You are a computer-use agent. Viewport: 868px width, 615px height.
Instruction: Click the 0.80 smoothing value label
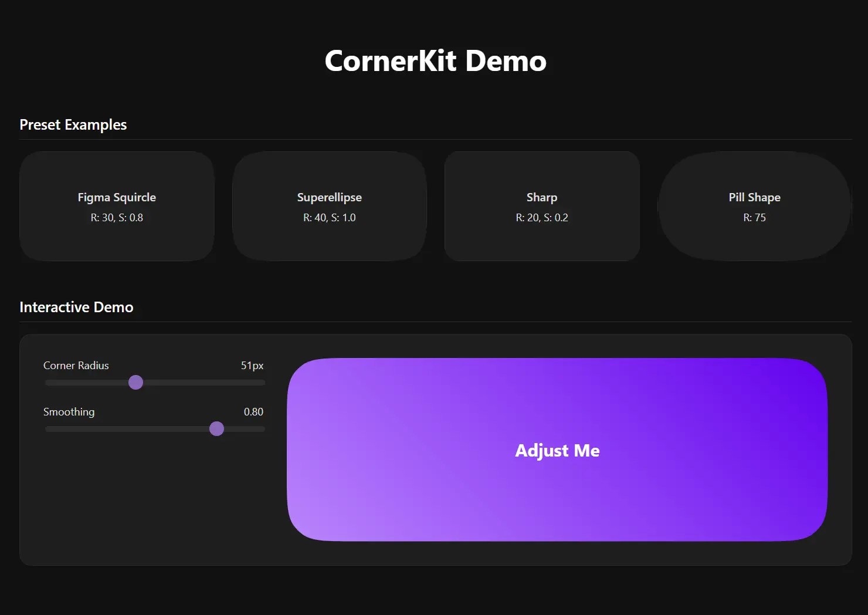(254, 412)
